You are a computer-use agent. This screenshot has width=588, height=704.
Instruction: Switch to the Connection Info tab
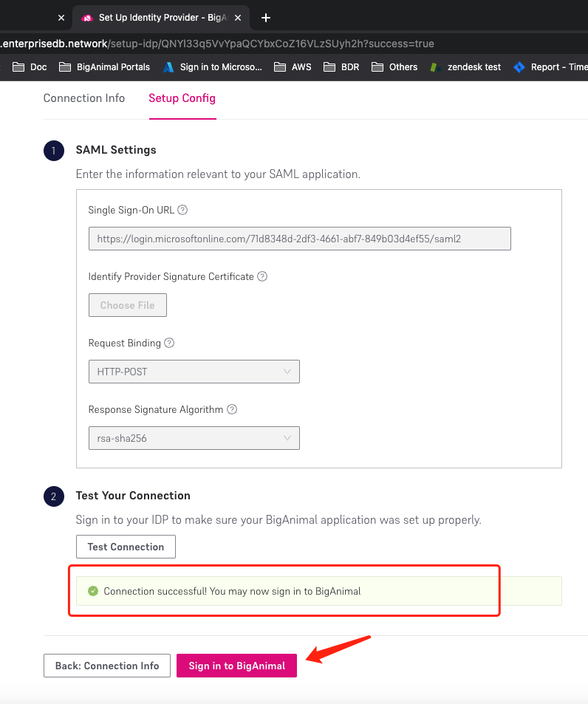point(84,98)
